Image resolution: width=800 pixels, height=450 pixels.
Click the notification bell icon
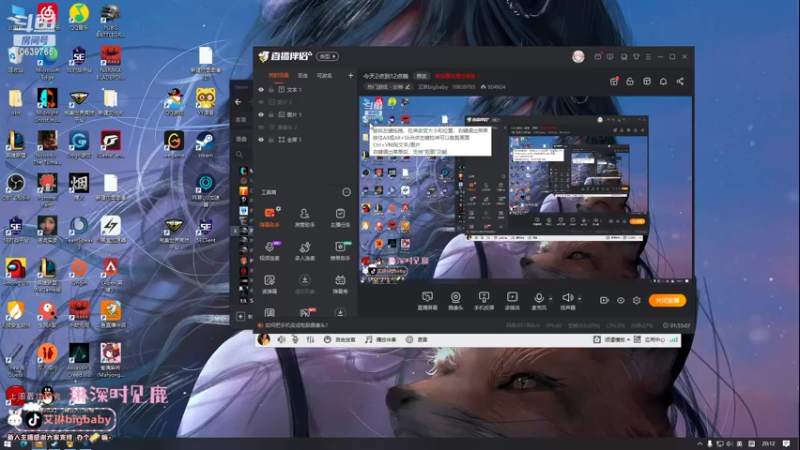point(663,82)
